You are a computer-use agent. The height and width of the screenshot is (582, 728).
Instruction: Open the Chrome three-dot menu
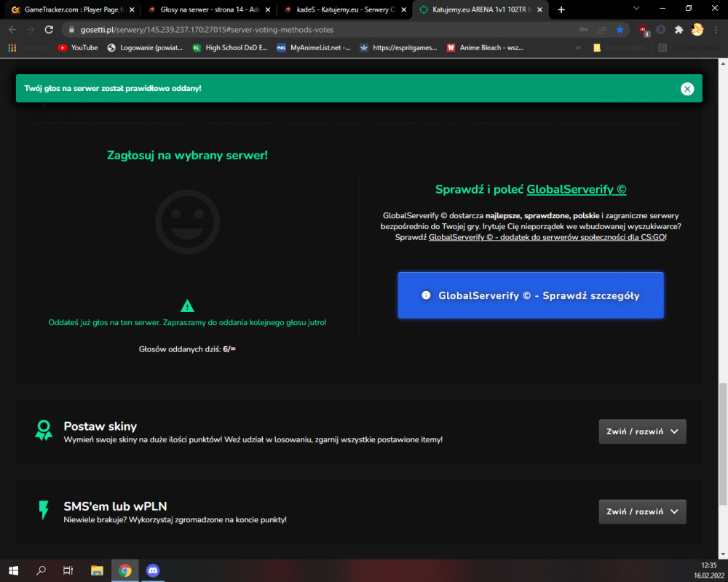point(716,30)
